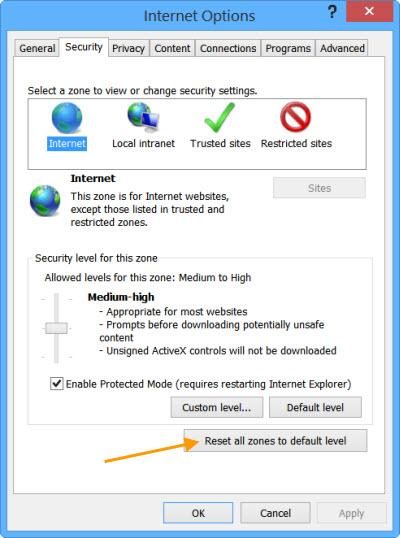Click the security level slider handle
The width and height of the screenshot is (400, 538).
[x=56, y=328]
